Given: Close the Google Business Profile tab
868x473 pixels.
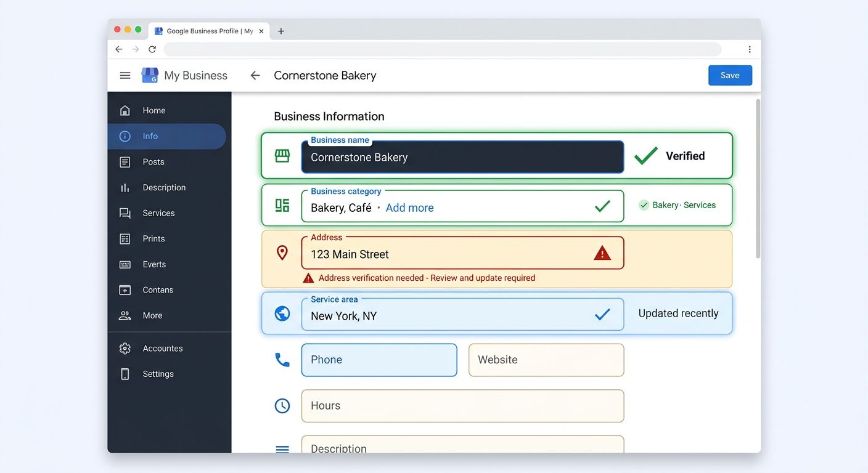Looking at the screenshot, I should tap(261, 31).
